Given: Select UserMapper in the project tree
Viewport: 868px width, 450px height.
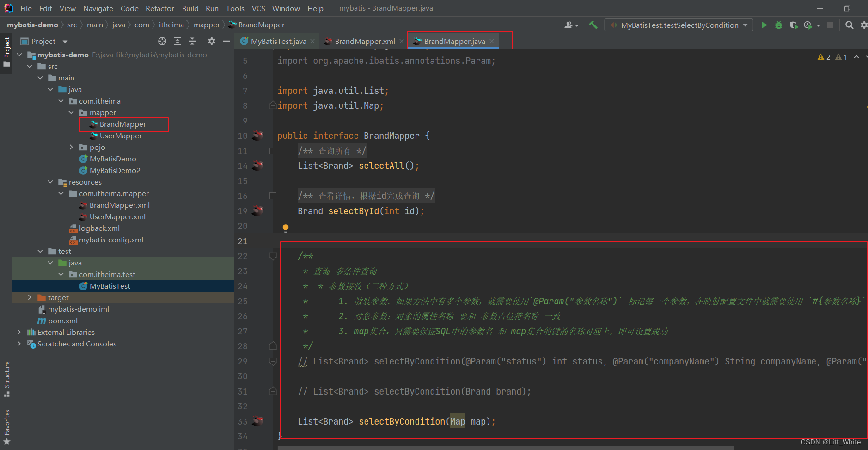Looking at the screenshot, I should pyautogui.click(x=121, y=136).
